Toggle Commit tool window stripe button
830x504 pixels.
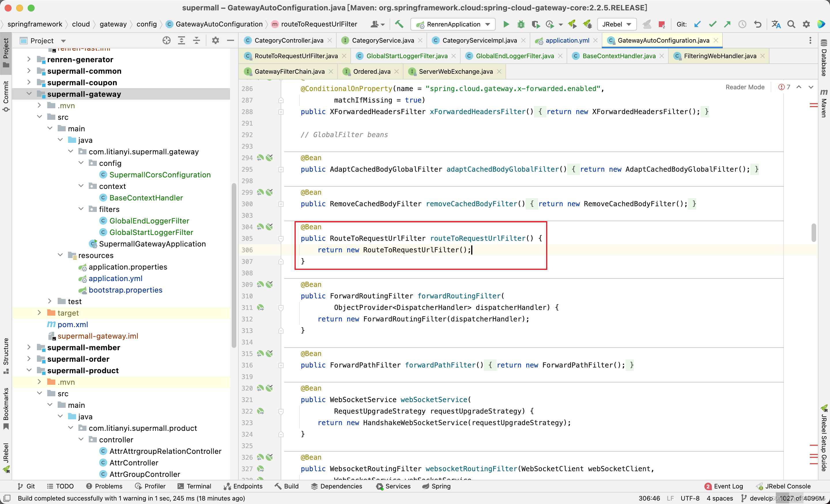click(6, 96)
